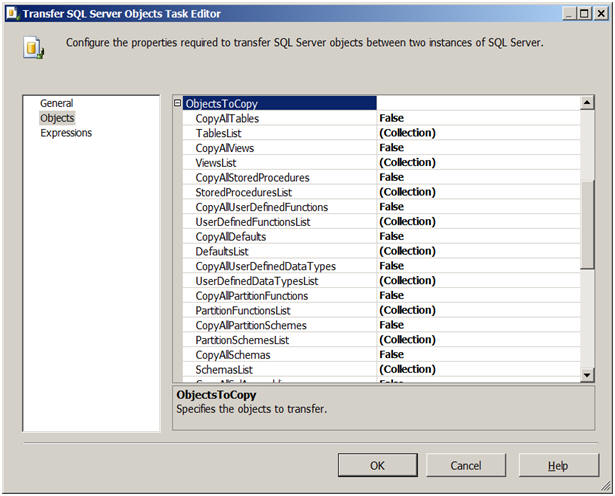Open the Objects page
Screen dimensions: 615x496
pyautogui.click(x=57, y=118)
